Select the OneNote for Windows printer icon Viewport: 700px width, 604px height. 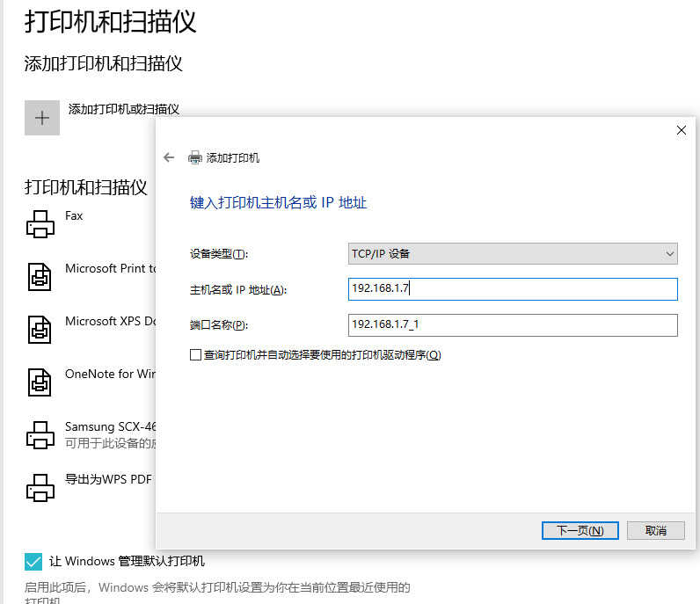coord(40,382)
